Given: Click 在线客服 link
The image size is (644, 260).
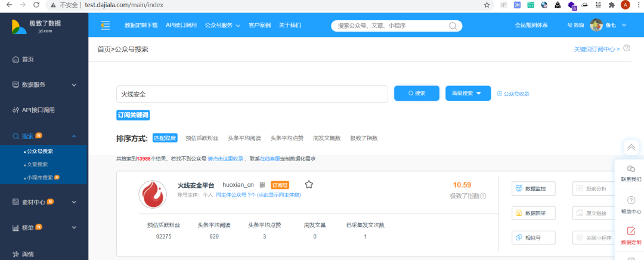Looking at the screenshot, I should pos(270,159).
